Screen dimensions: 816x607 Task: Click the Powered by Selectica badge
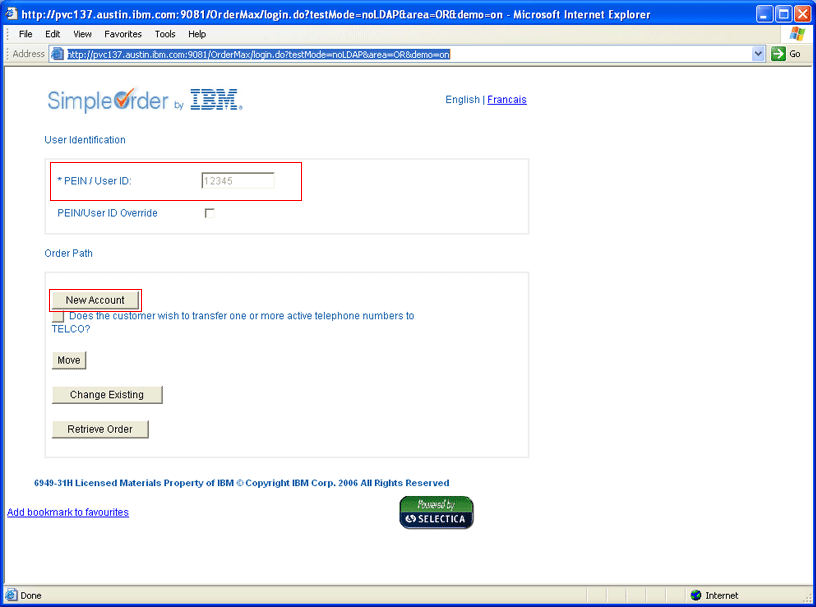click(436, 512)
